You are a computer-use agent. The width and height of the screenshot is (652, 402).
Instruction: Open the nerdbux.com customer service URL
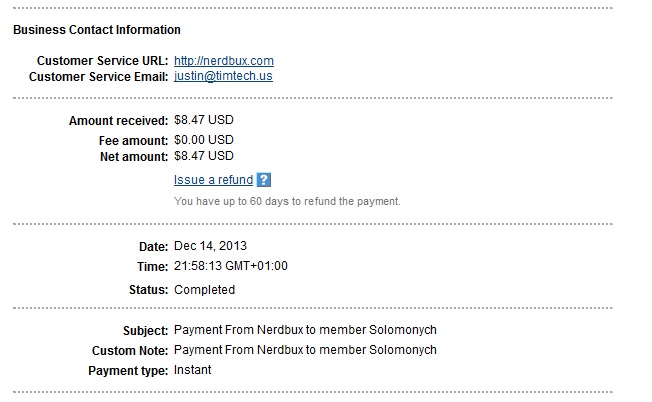pos(224,61)
